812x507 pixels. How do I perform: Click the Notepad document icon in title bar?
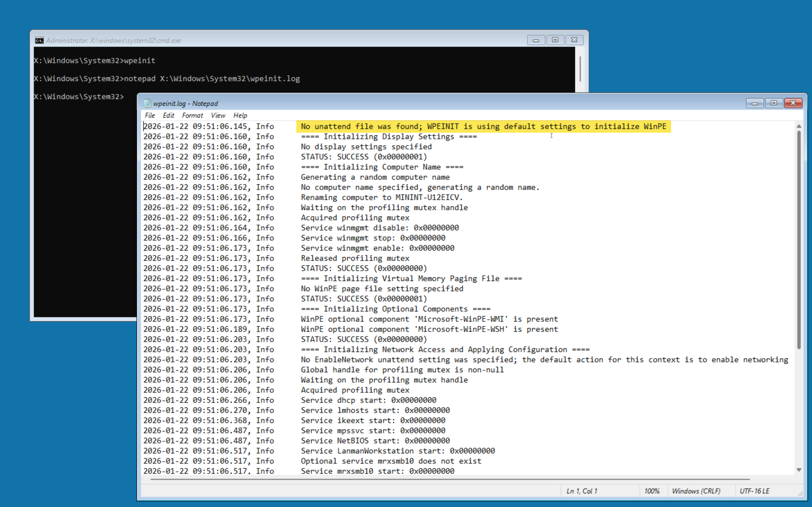pos(147,103)
